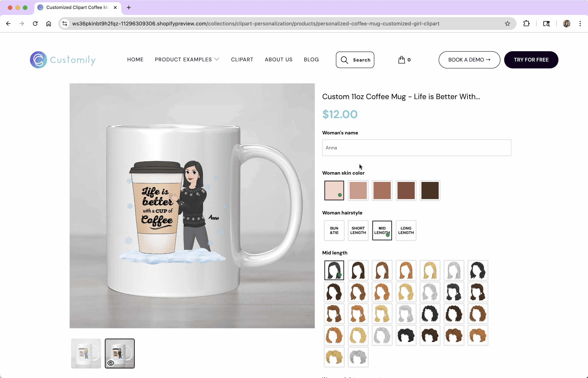
Task: Pick the gray wavy hair option in last row
Action: coord(358,357)
